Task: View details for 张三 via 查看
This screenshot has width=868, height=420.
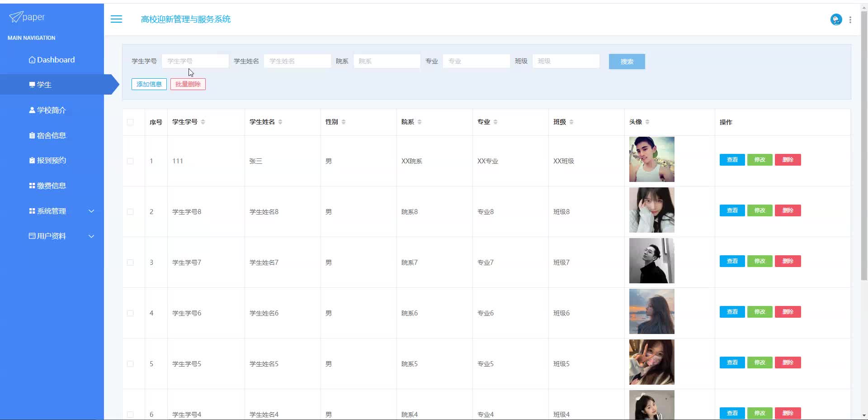Action: 732,160
